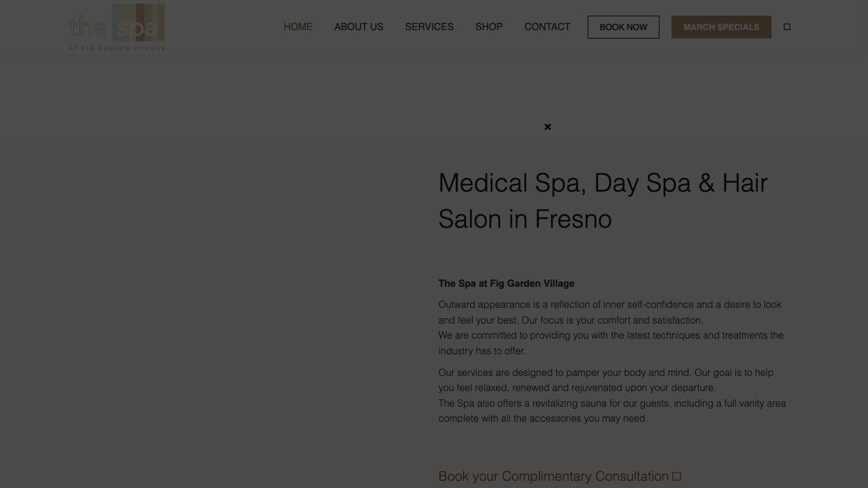The width and height of the screenshot is (868, 488).
Task: Click the Medical Spa page heading
Action: (603, 200)
